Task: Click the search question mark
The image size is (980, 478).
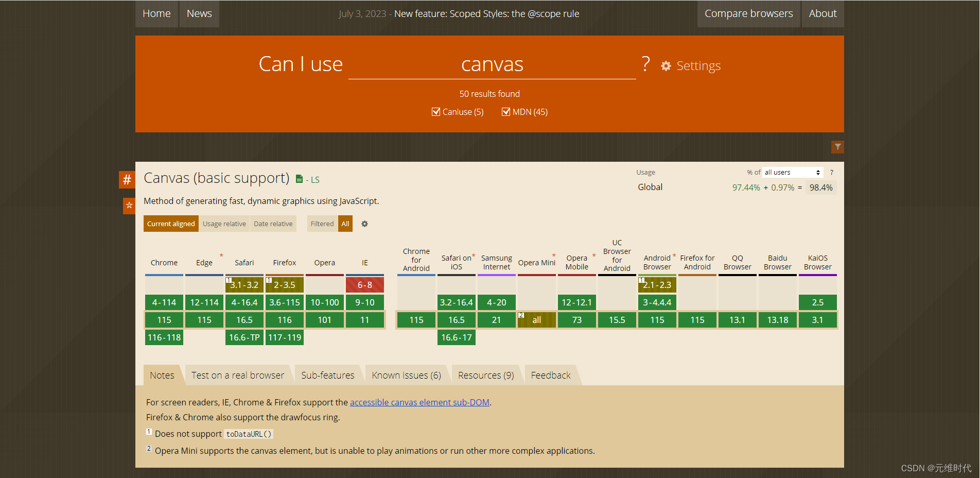Action: coord(646,64)
